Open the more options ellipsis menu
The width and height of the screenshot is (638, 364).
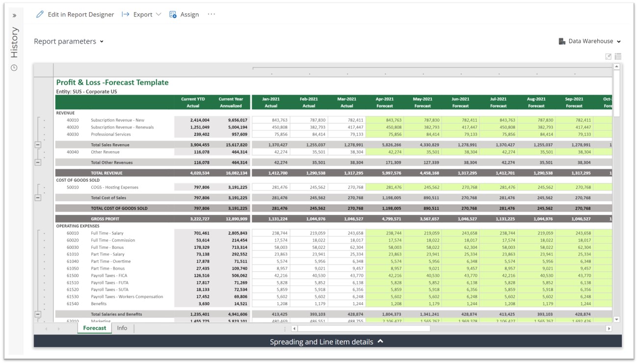tap(212, 14)
